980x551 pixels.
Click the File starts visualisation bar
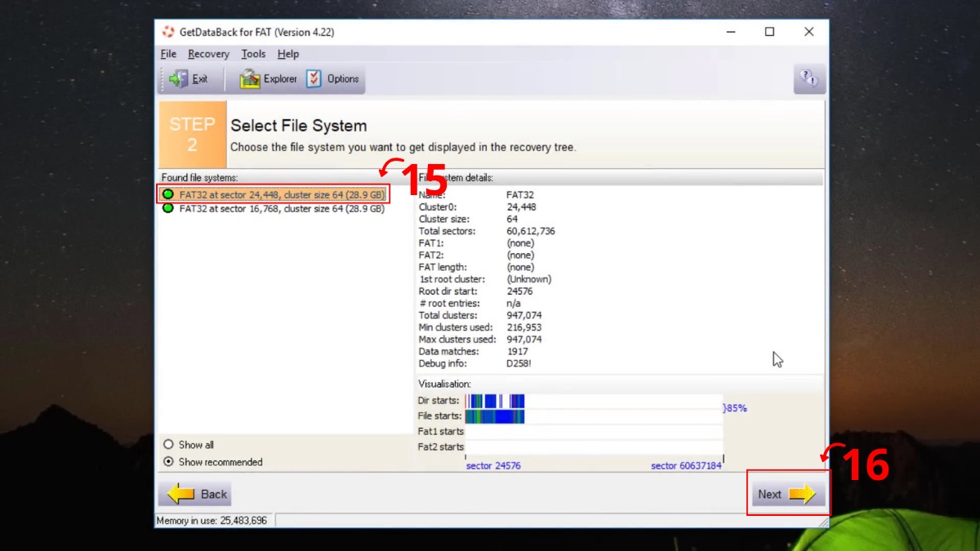pyautogui.click(x=594, y=416)
